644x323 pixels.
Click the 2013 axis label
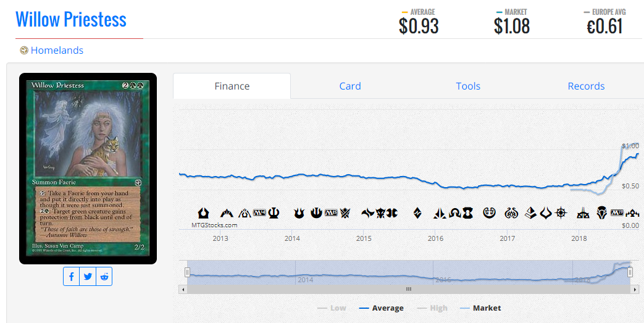click(220, 238)
